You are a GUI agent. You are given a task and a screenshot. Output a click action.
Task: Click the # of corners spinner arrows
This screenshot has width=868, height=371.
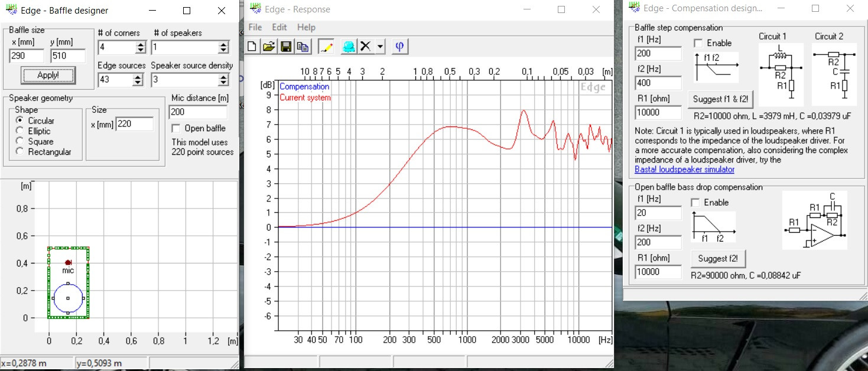[x=141, y=47]
